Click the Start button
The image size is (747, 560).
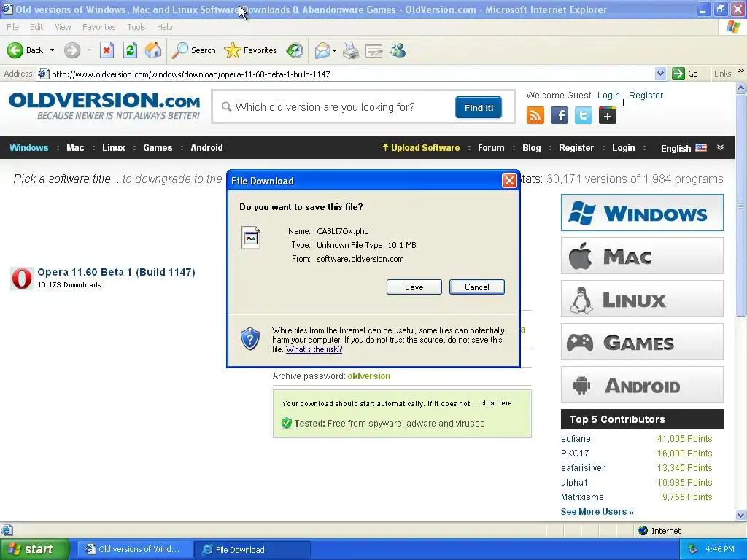pos(34,549)
